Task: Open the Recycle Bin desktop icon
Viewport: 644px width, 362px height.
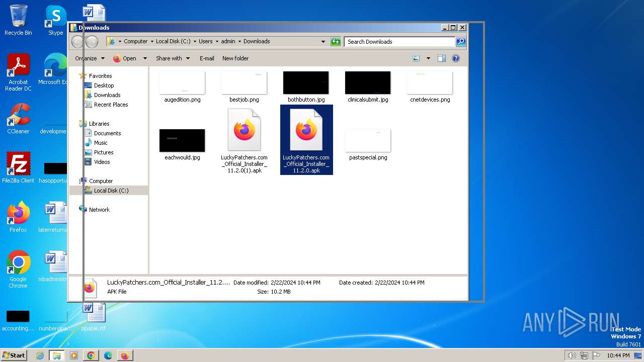Action: click(18, 20)
